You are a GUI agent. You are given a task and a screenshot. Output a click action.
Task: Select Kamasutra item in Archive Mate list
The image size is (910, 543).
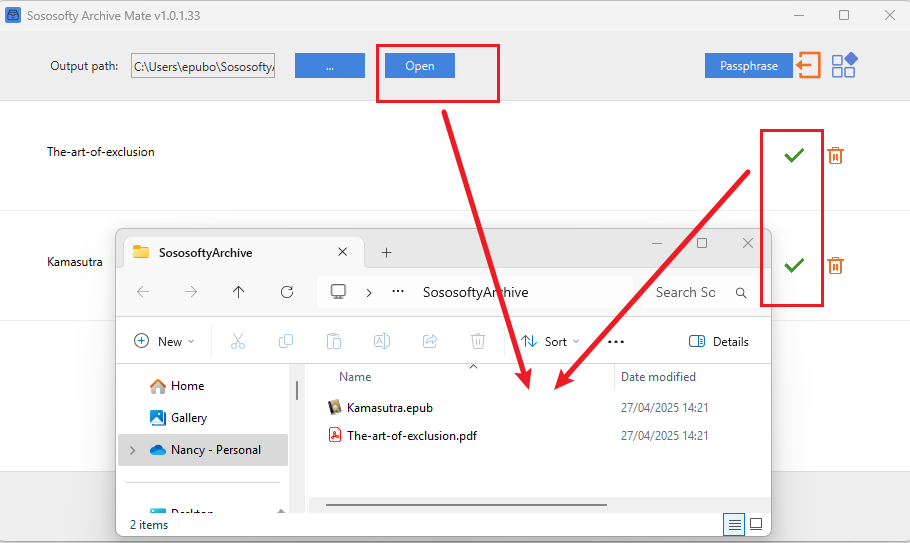click(75, 262)
